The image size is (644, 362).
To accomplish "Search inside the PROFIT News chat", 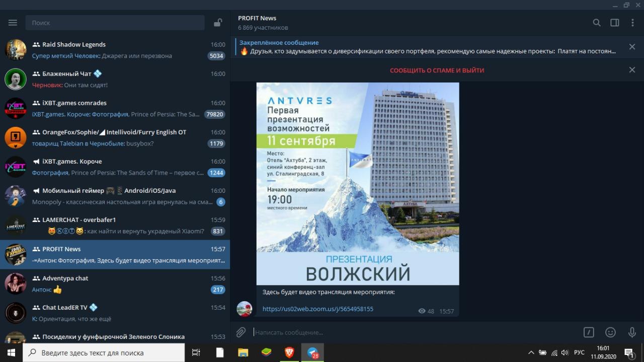I will click(x=597, y=23).
